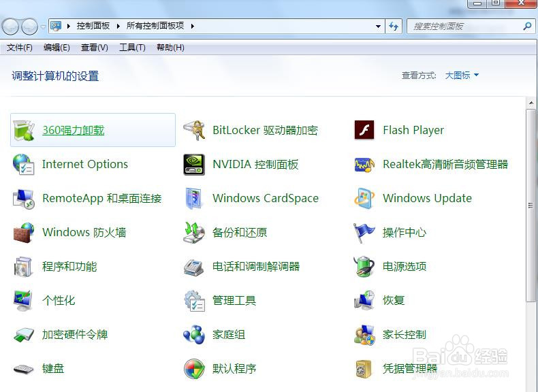This screenshot has height=392, width=538.
Task: Click the search magnifier icon
Action: click(x=527, y=26)
